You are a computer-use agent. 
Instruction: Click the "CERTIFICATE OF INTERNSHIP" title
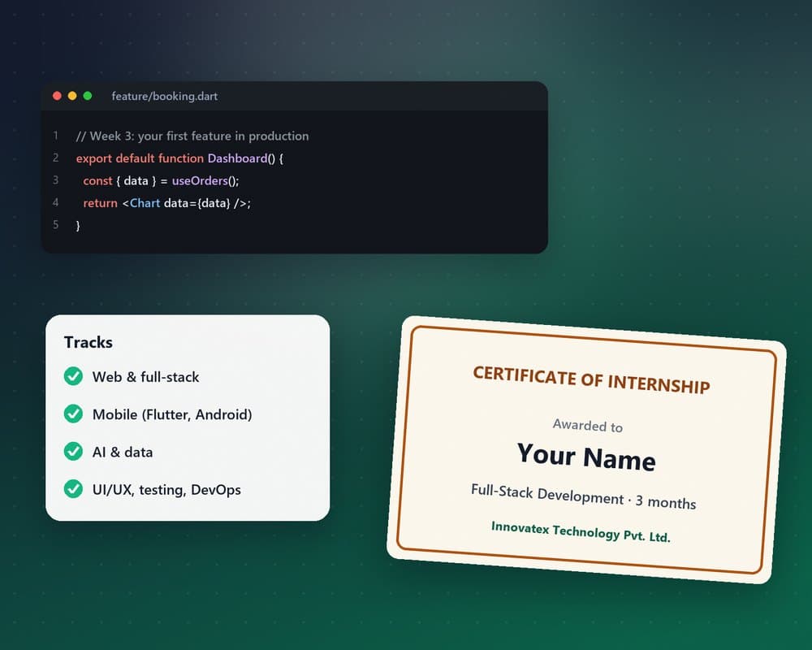point(591,380)
